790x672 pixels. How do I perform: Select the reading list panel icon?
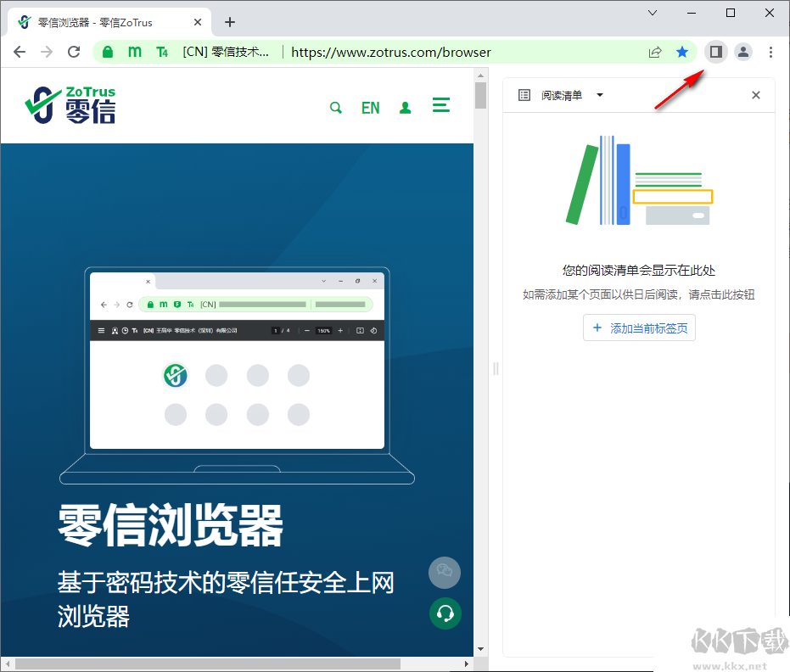click(524, 95)
